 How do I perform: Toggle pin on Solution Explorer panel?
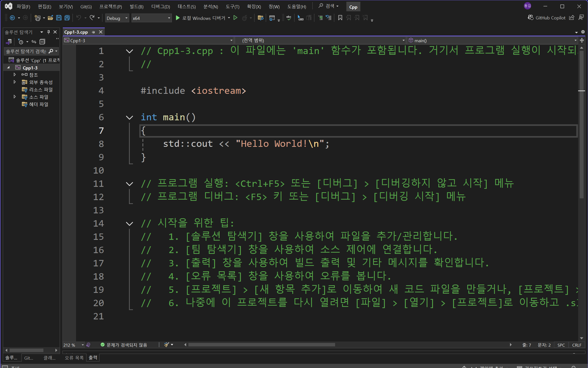click(x=49, y=32)
